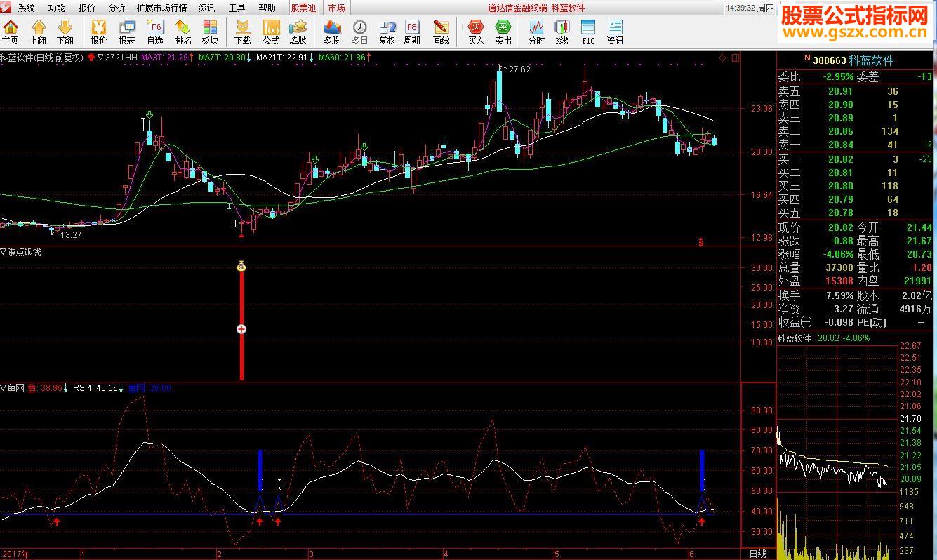Open the 报价 quotes toolbar icon
The width and height of the screenshot is (937, 560).
[x=99, y=32]
